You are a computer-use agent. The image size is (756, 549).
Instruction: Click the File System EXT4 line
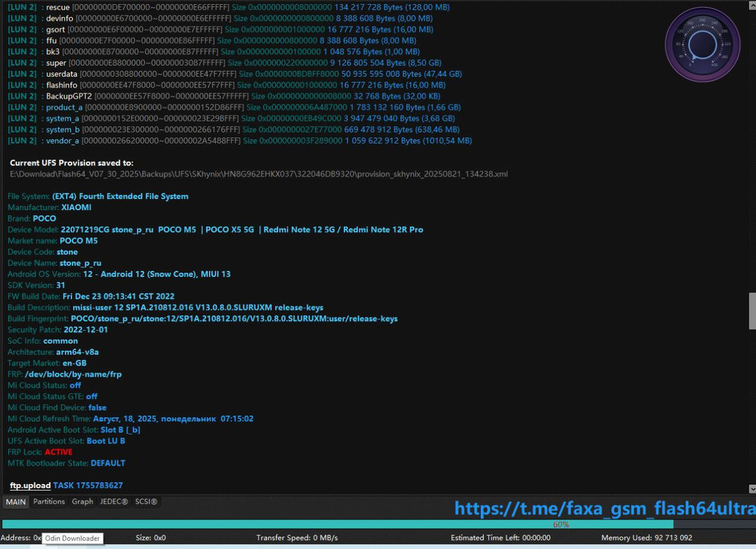coord(98,196)
